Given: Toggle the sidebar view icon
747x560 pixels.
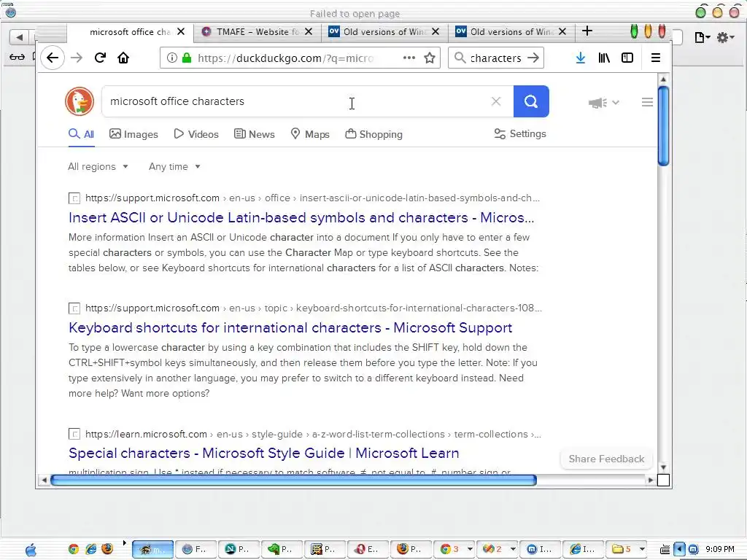Looking at the screenshot, I should tap(627, 58).
